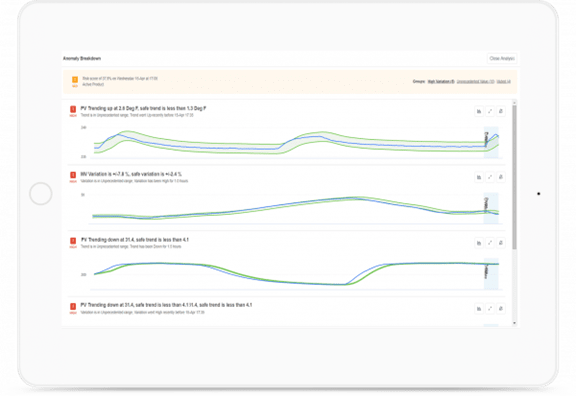Click the orange MED risk score badge

click(75, 81)
